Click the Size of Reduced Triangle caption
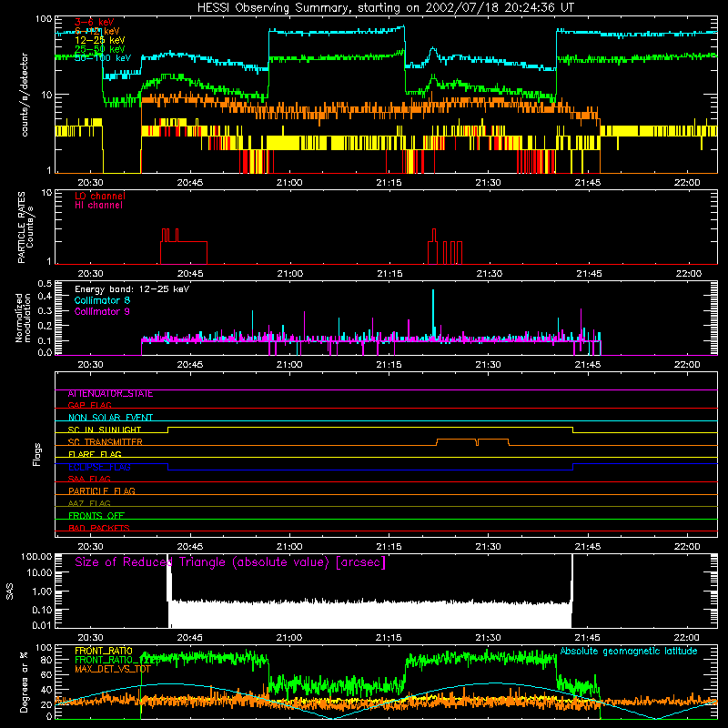 (x=230, y=562)
